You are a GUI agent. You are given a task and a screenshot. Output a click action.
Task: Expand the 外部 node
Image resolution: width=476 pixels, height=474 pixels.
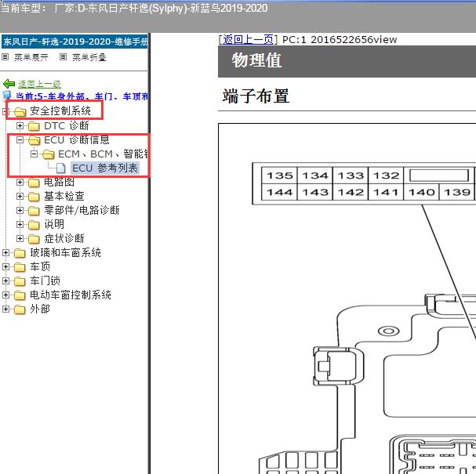[5, 309]
